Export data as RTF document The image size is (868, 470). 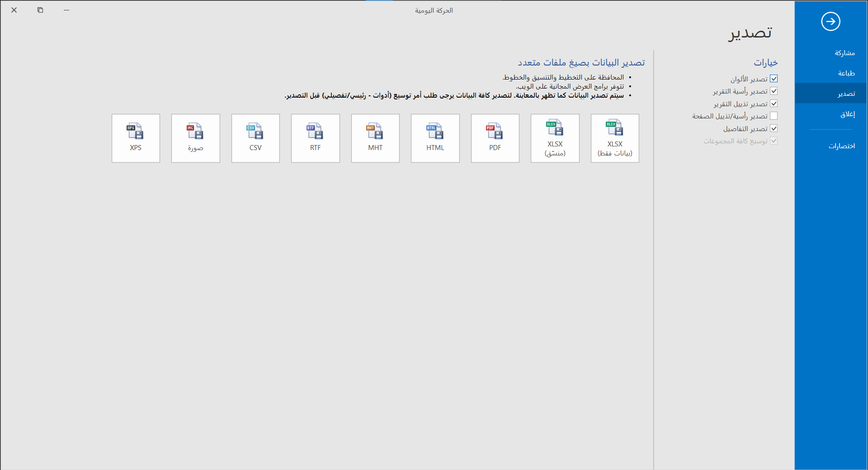315,138
